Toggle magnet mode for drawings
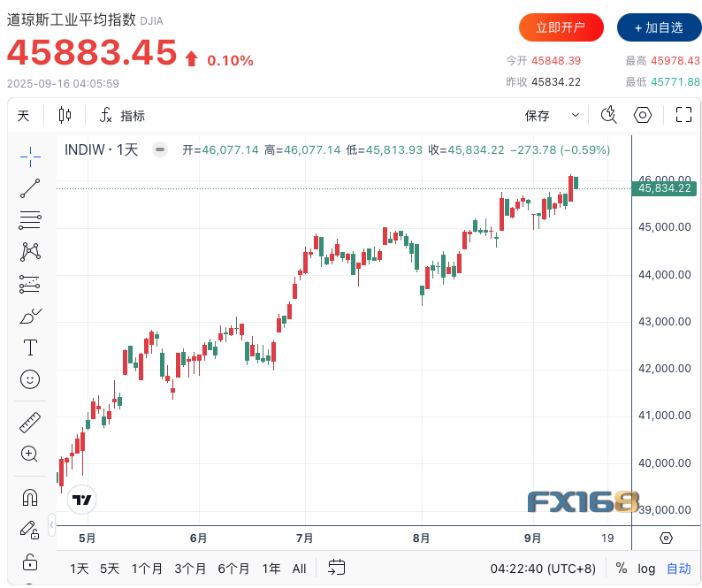The image size is (702, 588). click(30, 497)
